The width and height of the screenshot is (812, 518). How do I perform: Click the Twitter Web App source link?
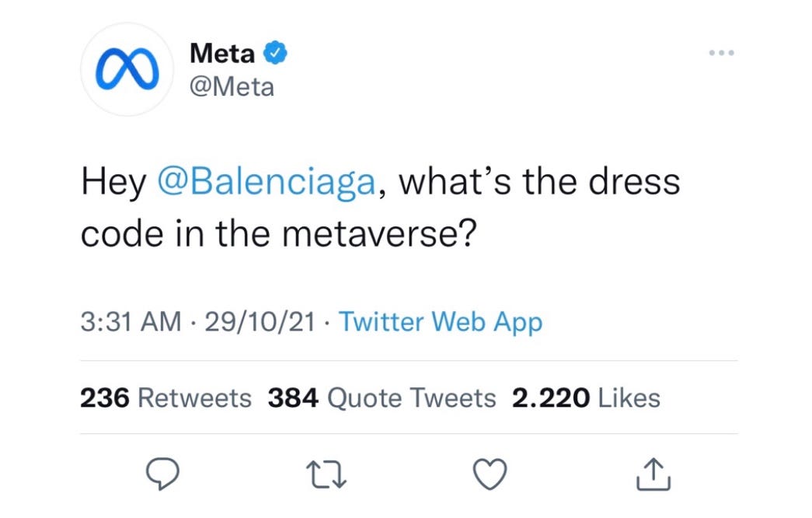click(x=441, y=321)
